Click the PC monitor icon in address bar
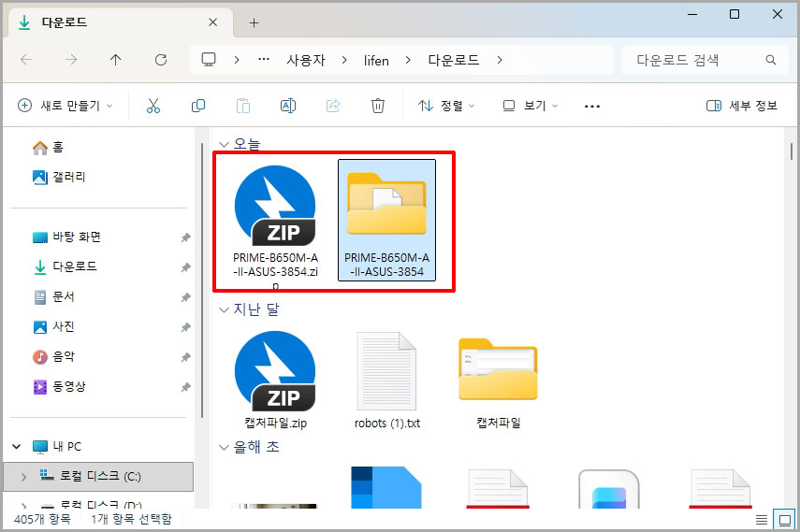Viewport: 800px width, 532px height. (209, 60)
